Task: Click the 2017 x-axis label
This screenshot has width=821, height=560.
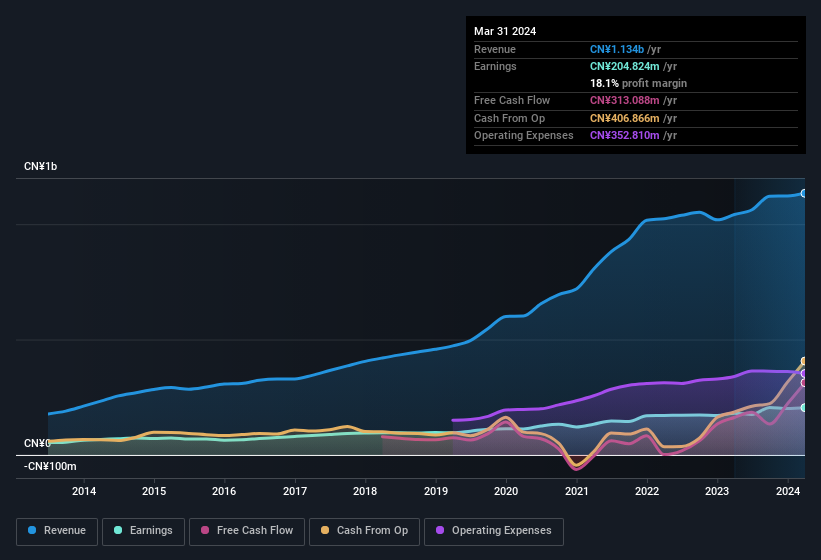Action: click(295, 491)
